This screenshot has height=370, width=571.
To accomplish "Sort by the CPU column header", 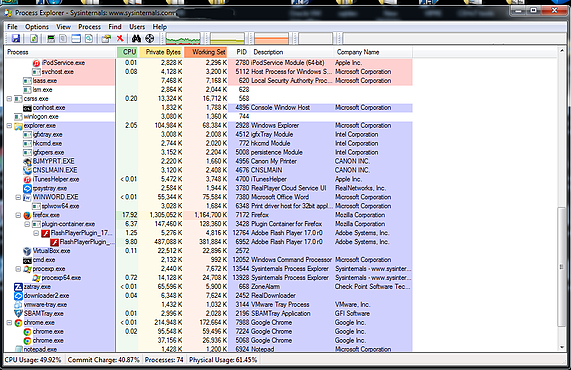I will (x=128, y=52).
